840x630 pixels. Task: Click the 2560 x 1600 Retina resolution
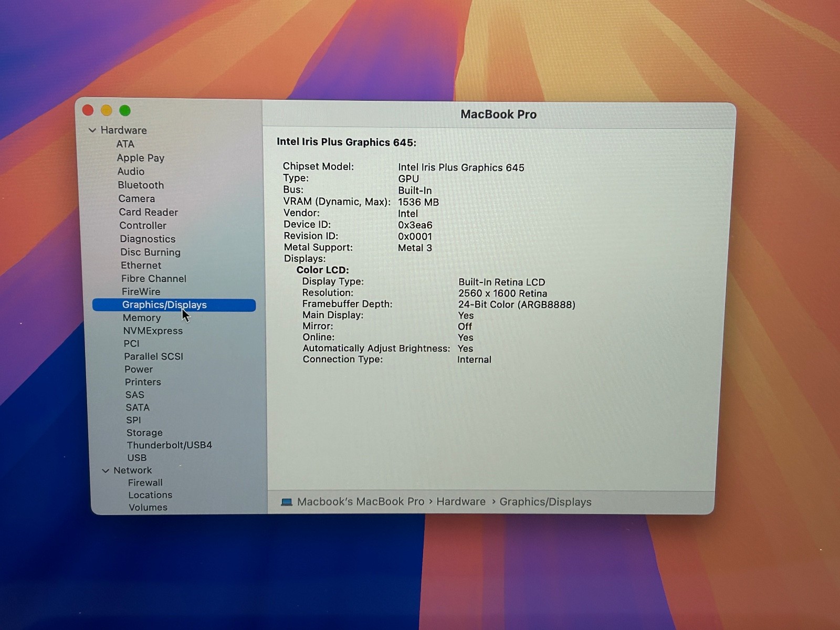pos(503,293)
